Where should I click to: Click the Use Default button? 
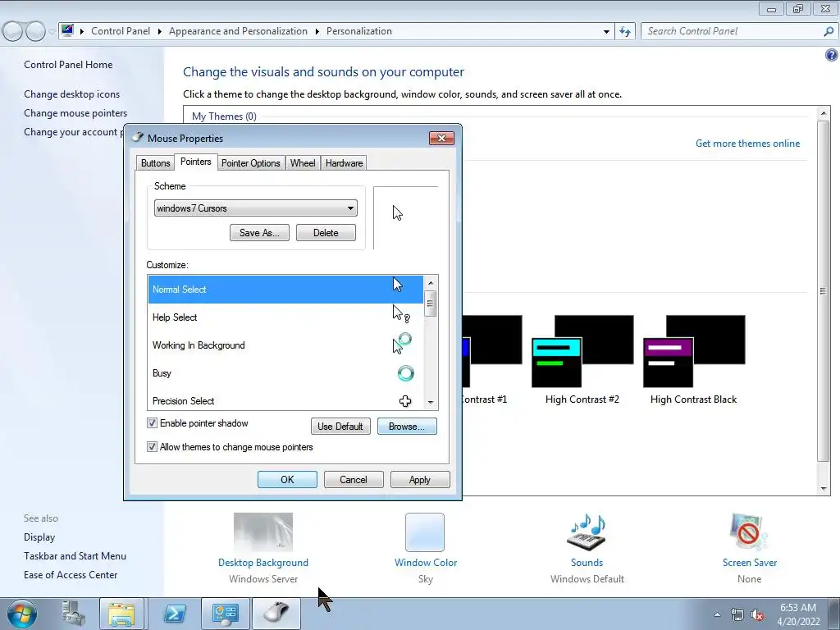[340, 427]
